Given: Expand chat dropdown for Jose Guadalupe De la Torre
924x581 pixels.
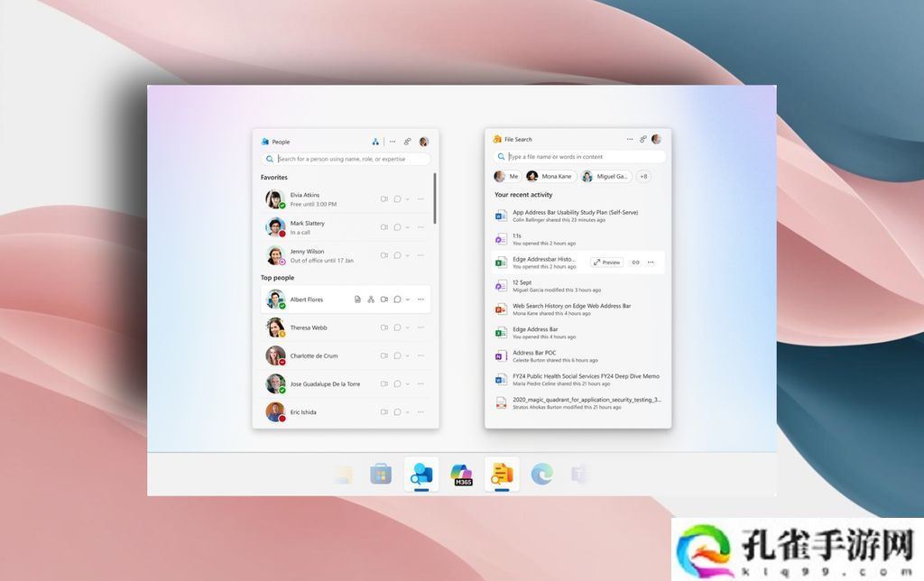Looking at the screenshot, I should click(x=407, y=383).
